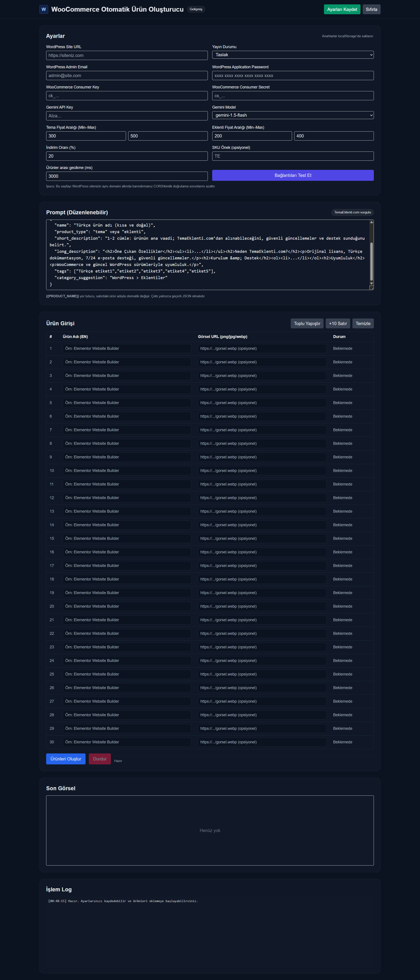420x980 pixels.
Task: Click the Gelişmiş badge in header
Action: (196, 9)
